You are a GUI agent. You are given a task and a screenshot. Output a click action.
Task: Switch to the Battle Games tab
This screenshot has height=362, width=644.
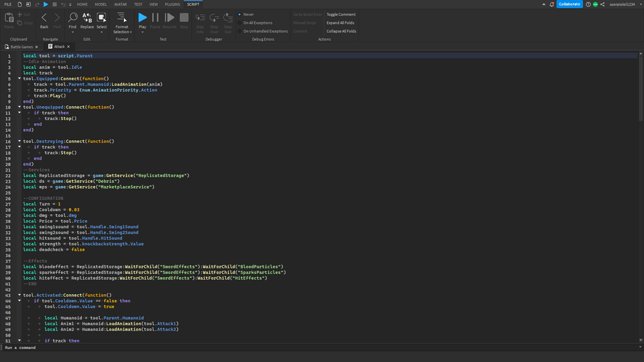click(x=21, y=47)
